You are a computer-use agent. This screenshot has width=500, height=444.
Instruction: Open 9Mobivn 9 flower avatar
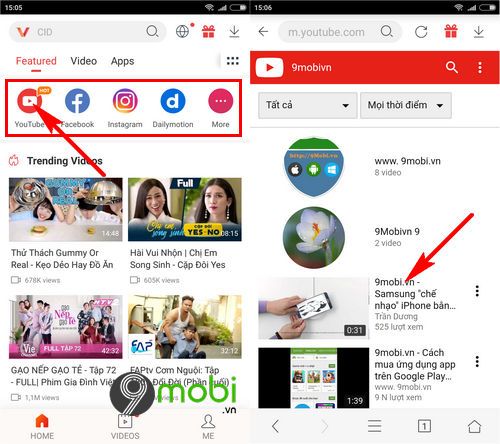(314, 237)
